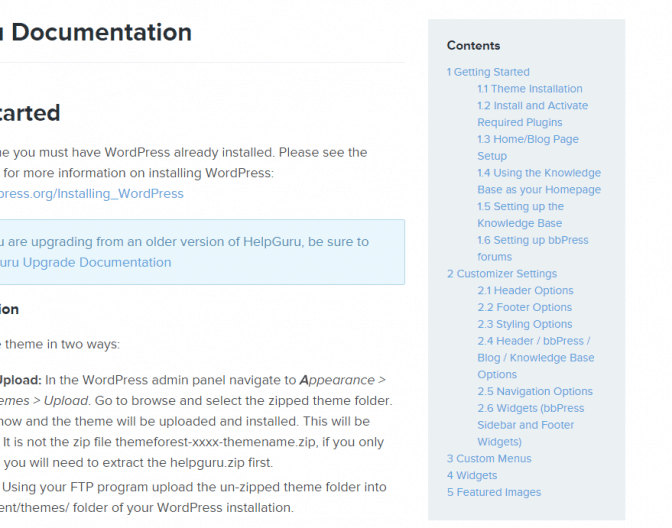This screenshot has width=672, height=528.
Task: Jump to 5 Featured Images
Action: [494, 492]
